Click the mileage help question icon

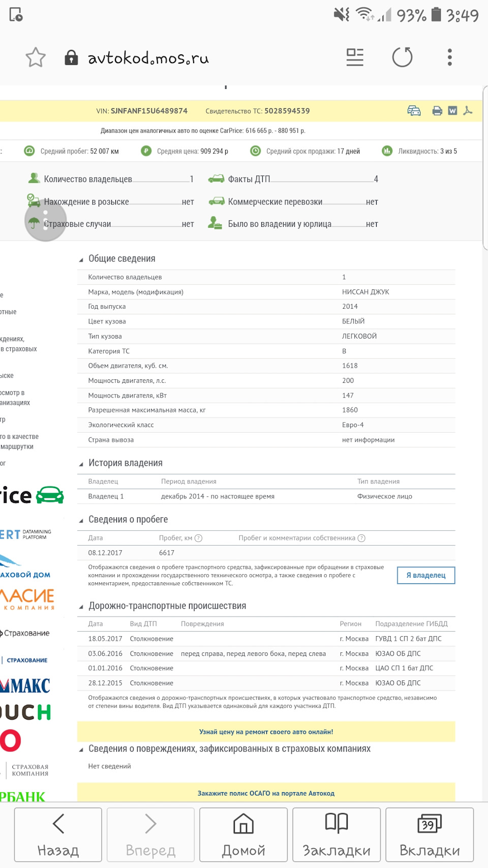coord(198,538)
